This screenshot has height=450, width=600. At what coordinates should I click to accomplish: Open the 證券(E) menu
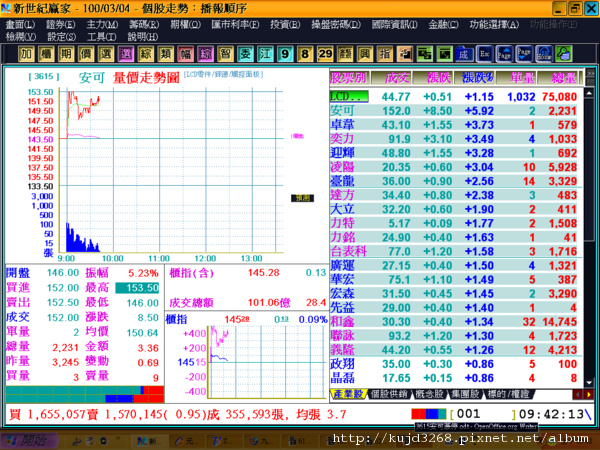(60, 24)
